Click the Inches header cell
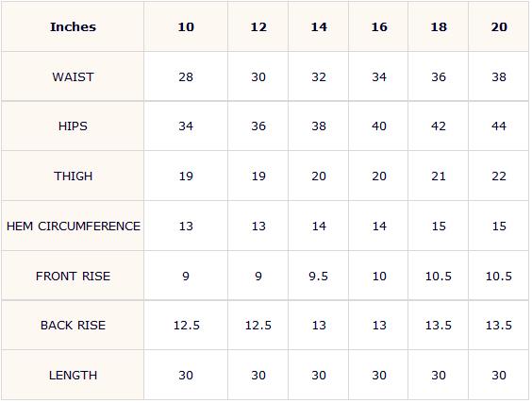The width and height of the screenshot is (532, 403). tap(73, 26)
